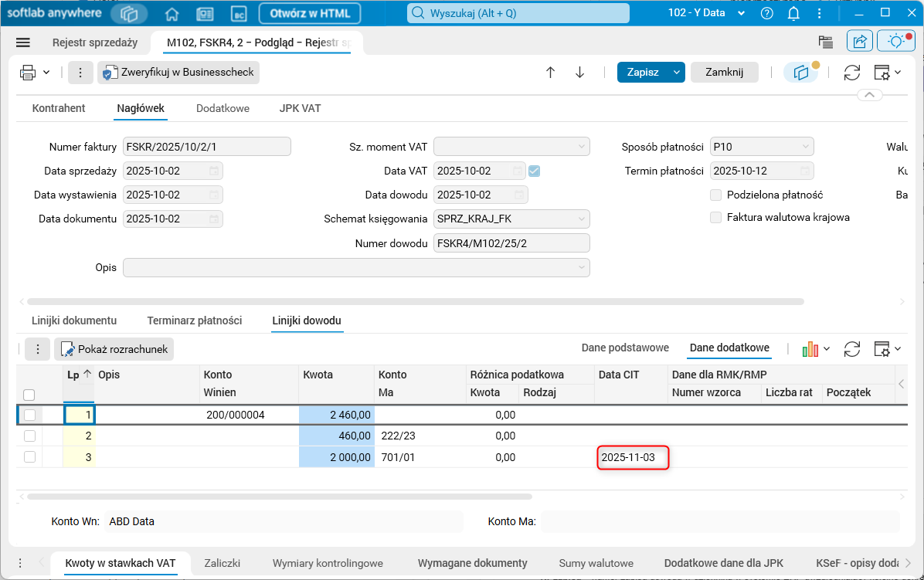Open lines grid three-dot menu

tap(38, 349)
